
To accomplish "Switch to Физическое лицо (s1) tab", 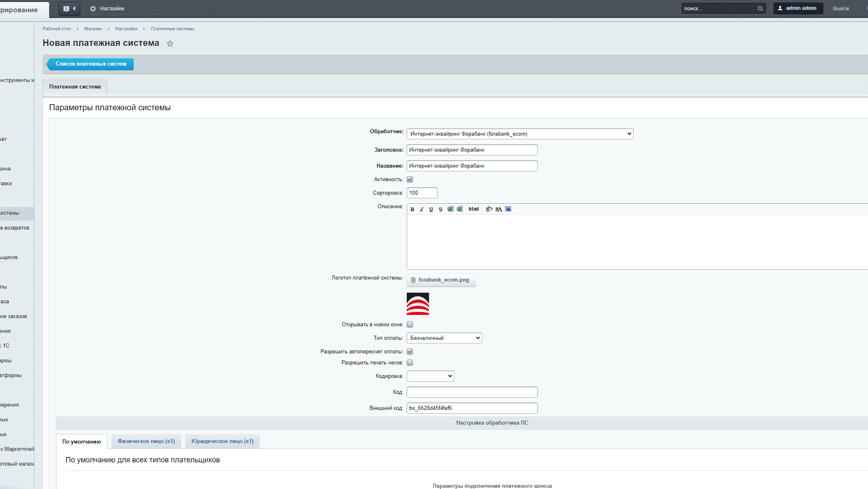I will pos(146,441).
